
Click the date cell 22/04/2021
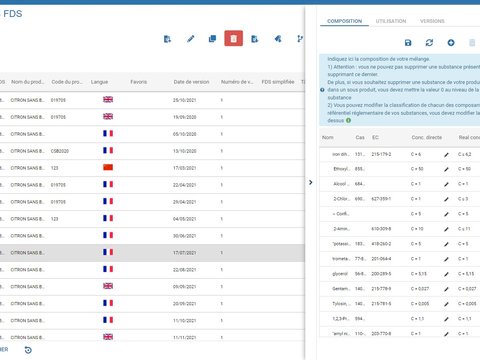tap(184, 185)
